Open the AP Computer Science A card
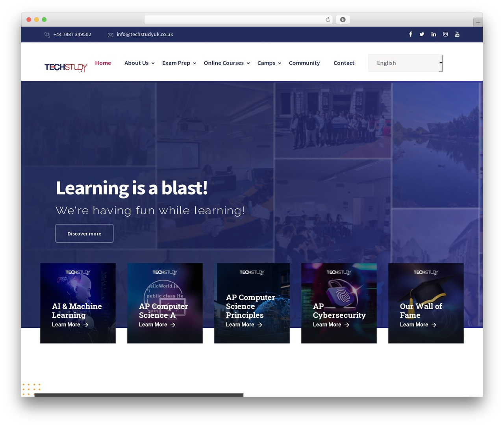The width and height of the screenshot is (504, 427). [x=165, y=303]
